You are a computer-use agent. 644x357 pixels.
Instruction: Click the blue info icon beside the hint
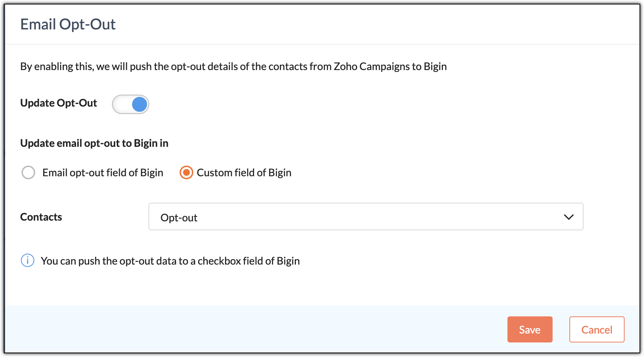click(28, 260)
